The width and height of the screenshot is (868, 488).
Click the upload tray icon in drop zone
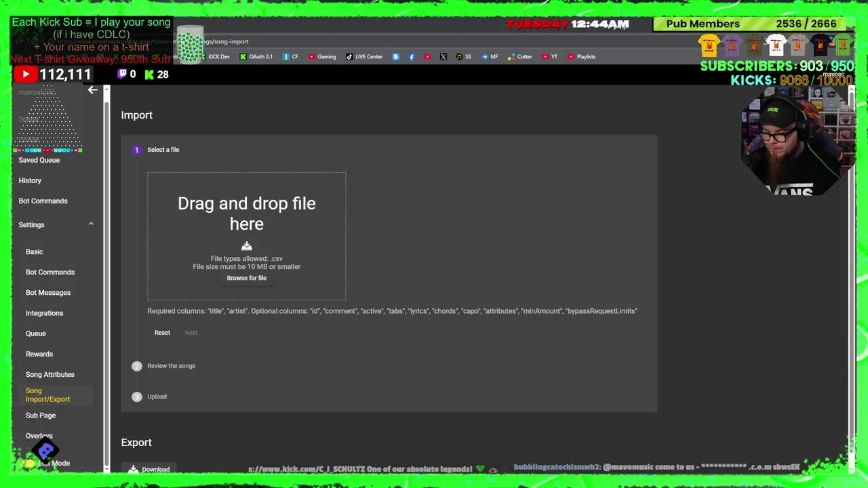click(247, 246)
